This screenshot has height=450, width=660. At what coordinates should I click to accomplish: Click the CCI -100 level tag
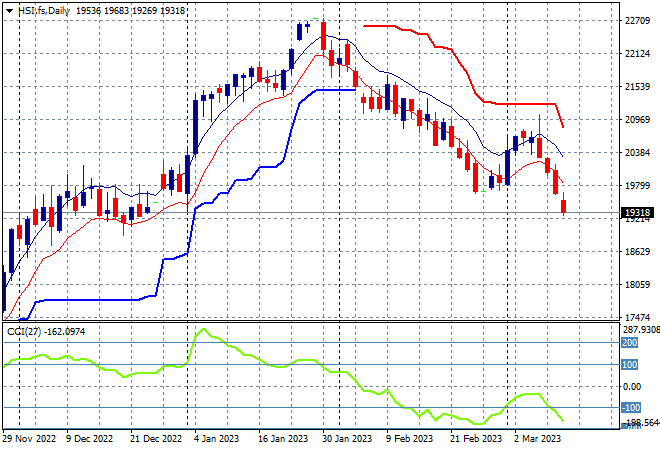point(631,407)
